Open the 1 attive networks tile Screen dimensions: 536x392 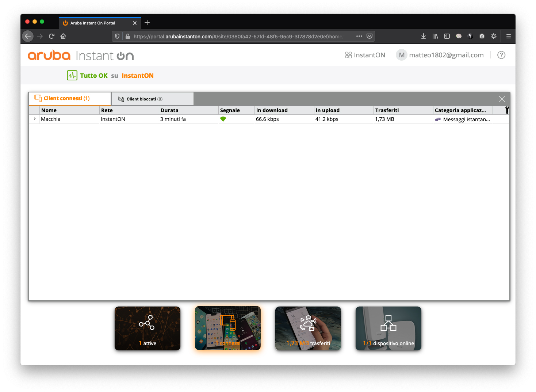(x=148, y=328)
